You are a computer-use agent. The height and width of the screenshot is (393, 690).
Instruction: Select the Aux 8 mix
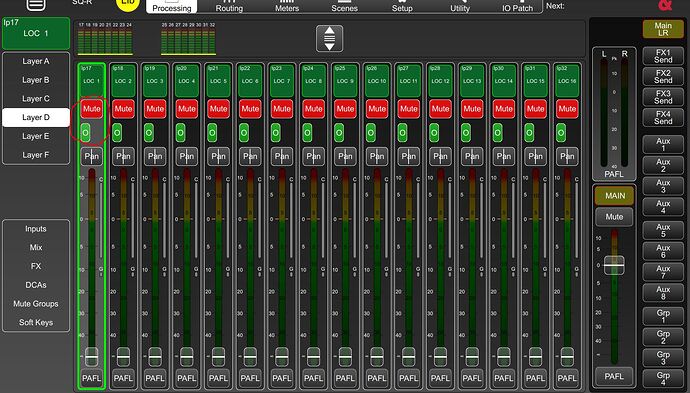pos(663,293)
